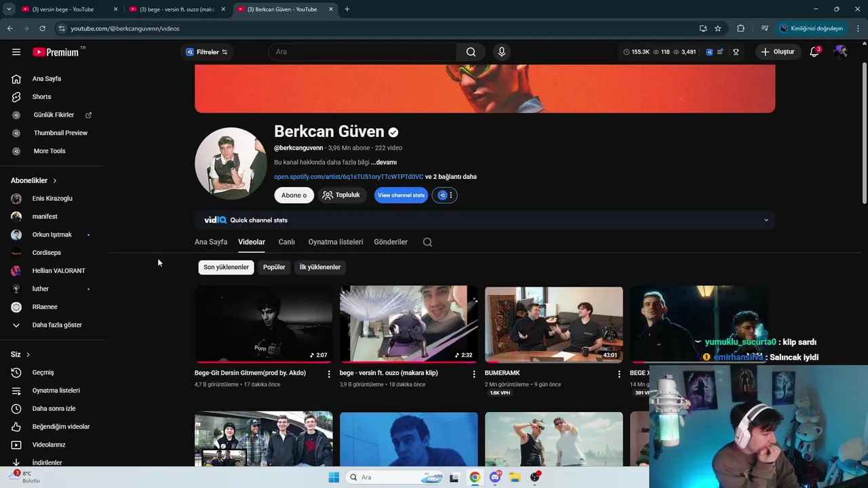Select the Son yüklenenler filter chip
868x488 pixels.
point(226,267)
